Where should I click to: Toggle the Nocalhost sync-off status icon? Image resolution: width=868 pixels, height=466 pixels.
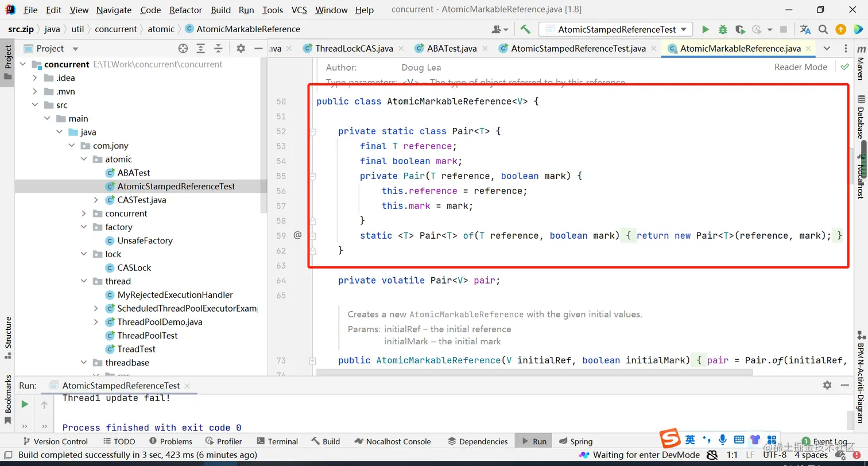(712, 455)
